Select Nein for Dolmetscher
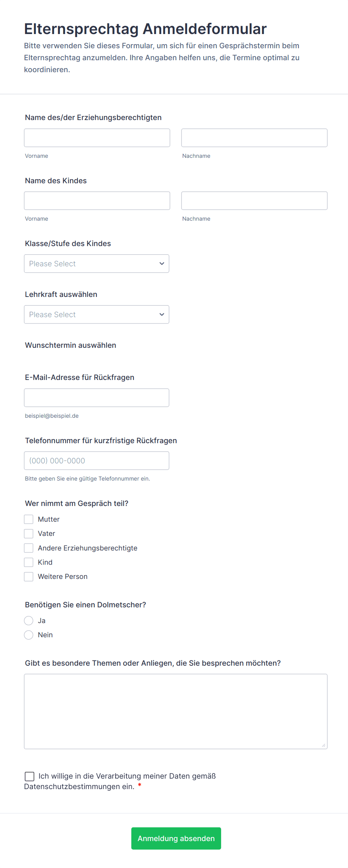 [x=29, y=635]
